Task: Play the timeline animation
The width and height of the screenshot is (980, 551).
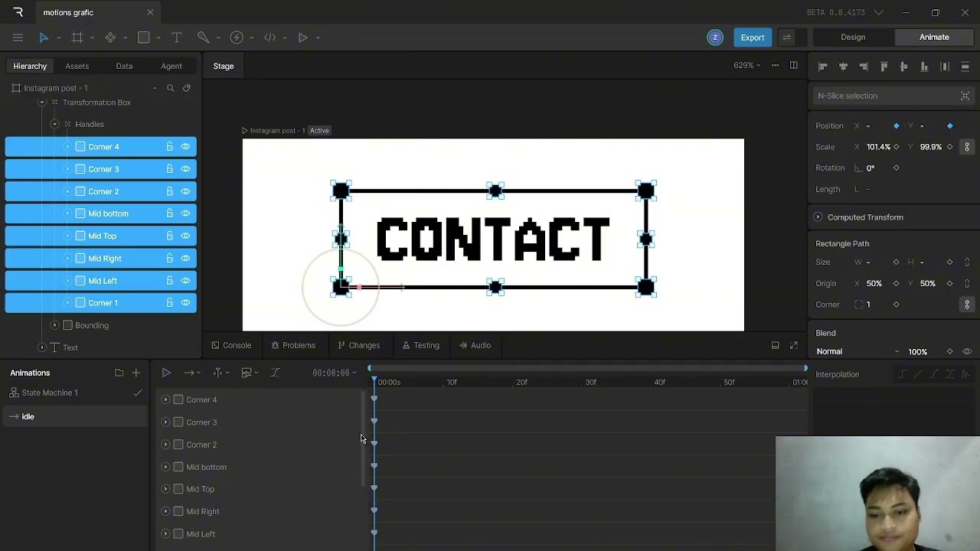Action: click(166, 373)
